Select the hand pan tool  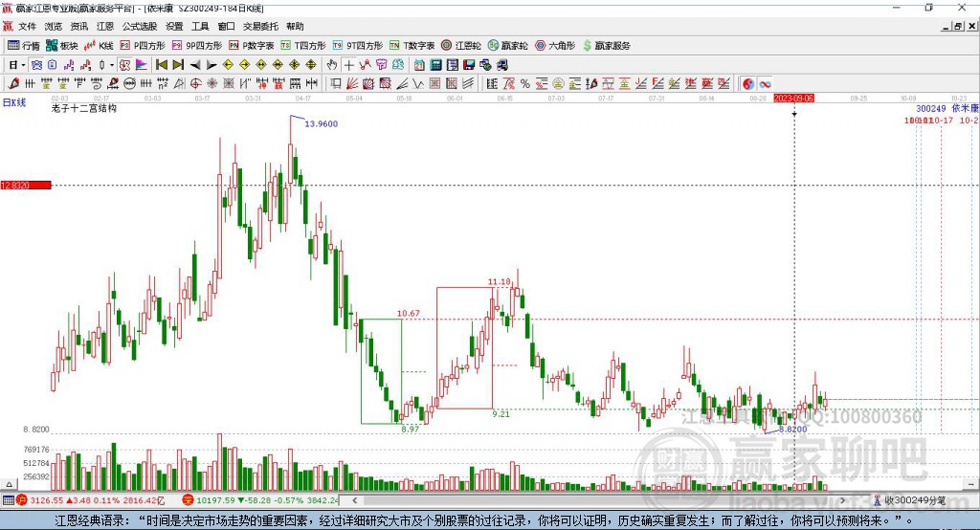pyautogui.click(x=331, y=64)
